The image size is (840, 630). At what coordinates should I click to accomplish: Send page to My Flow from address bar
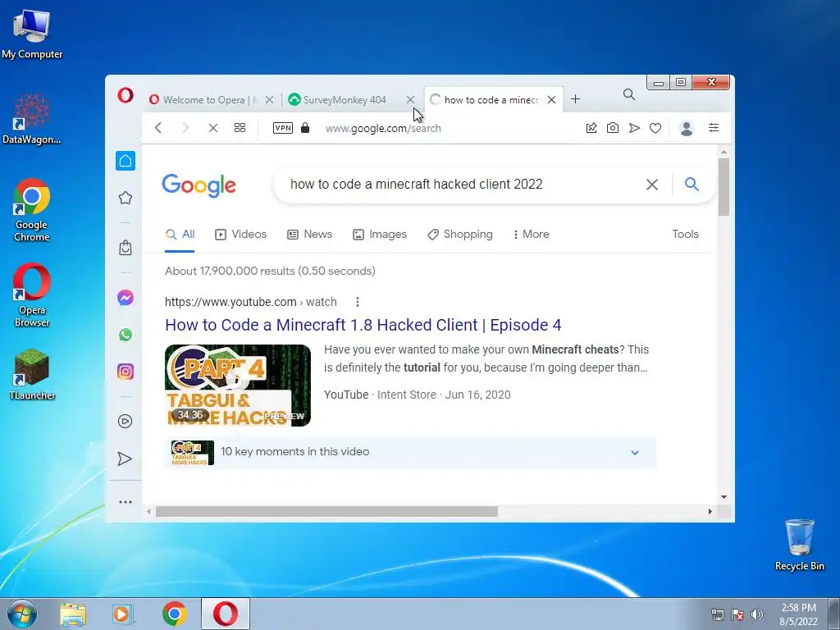634,128
